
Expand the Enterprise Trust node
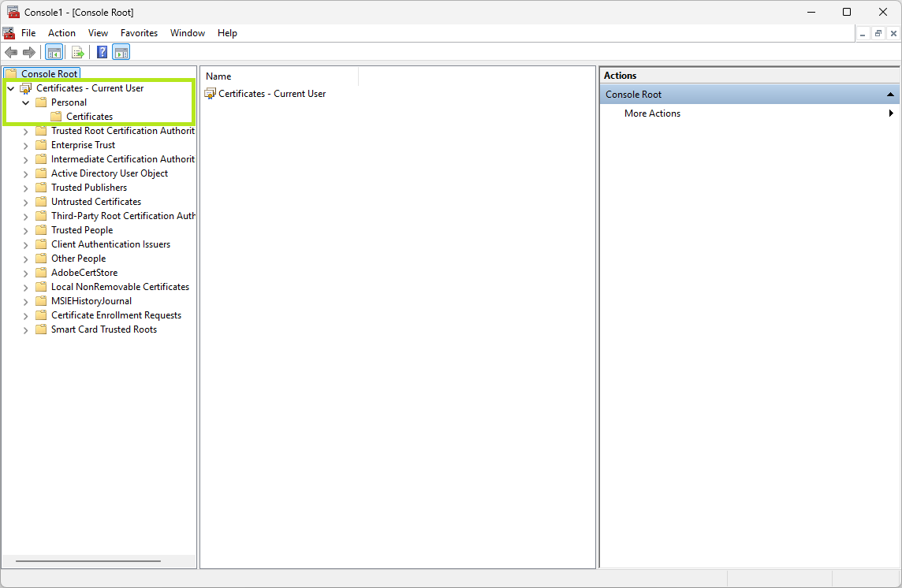pos(26,146)
